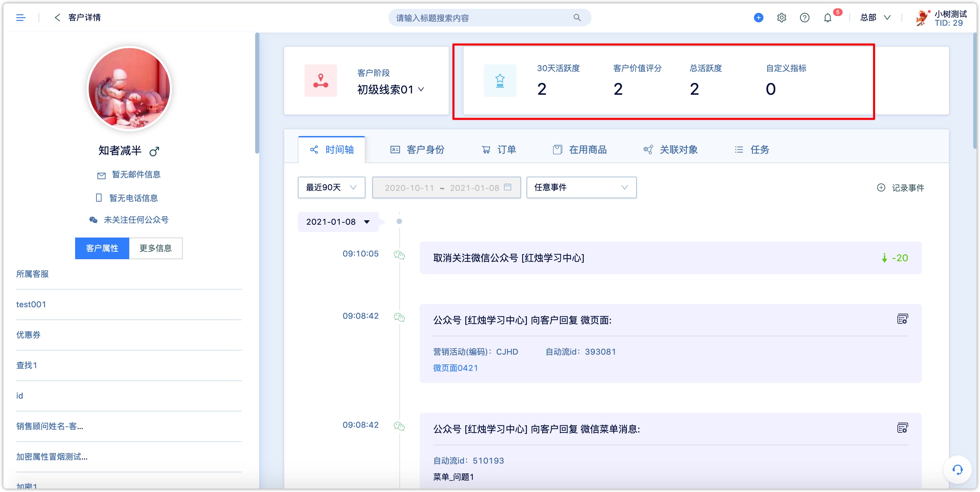Click the timeline dot marker for 2021-01-08
Image resolution: width=980 pixels, height=492 pixels.
coord(399,221)
